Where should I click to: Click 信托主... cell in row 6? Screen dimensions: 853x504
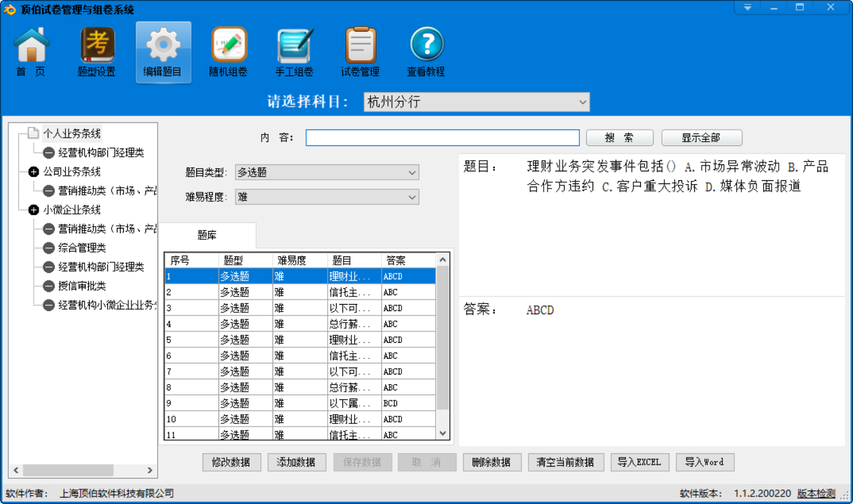(354, 355)
